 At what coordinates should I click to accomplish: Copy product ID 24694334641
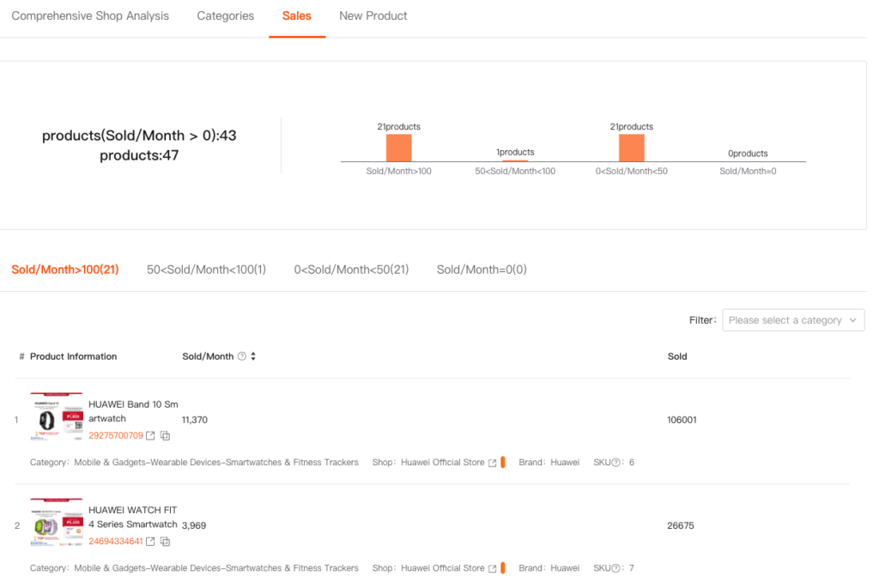(x=166, y=542)
